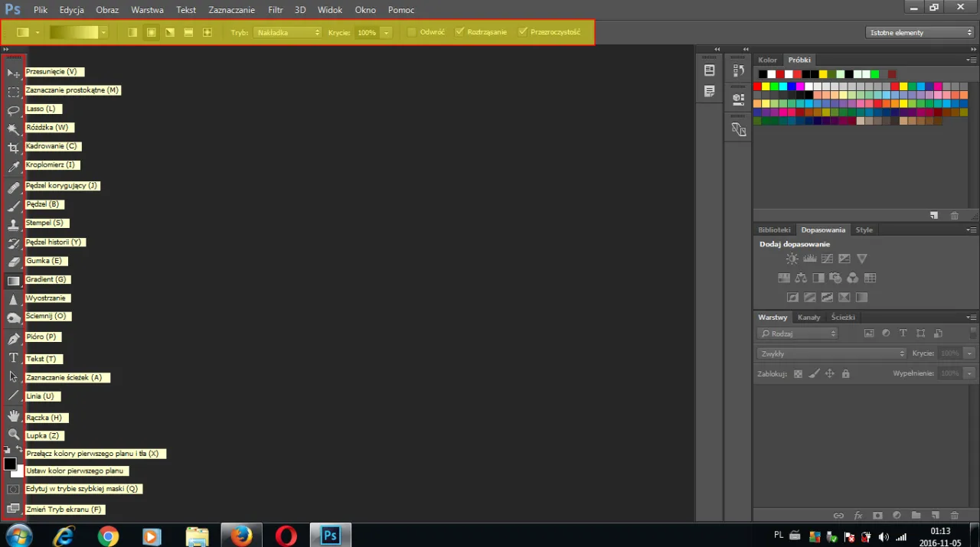980x547 pixels.
Task: Select the Lasso tool
Action: pos(13,109)
